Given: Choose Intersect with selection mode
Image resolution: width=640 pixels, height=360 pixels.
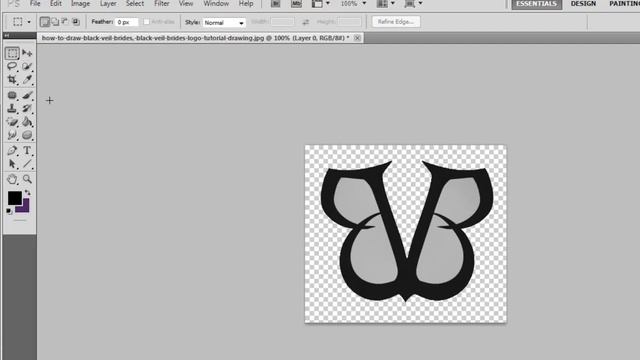Looking at the screenshot, I should point(76,22).
